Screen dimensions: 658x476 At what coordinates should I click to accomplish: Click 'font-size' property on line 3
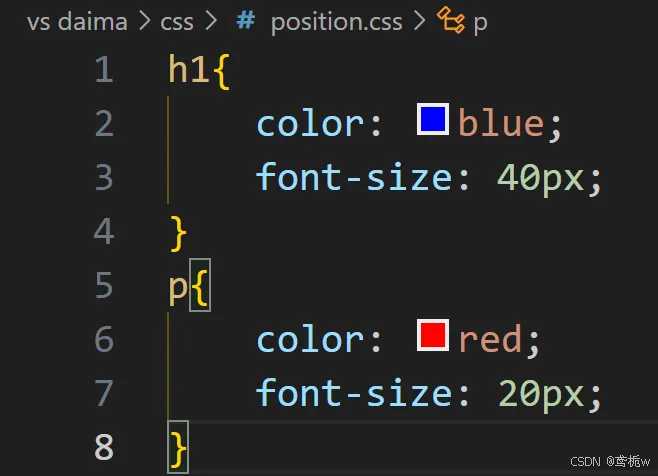click(x=354, y=177)
